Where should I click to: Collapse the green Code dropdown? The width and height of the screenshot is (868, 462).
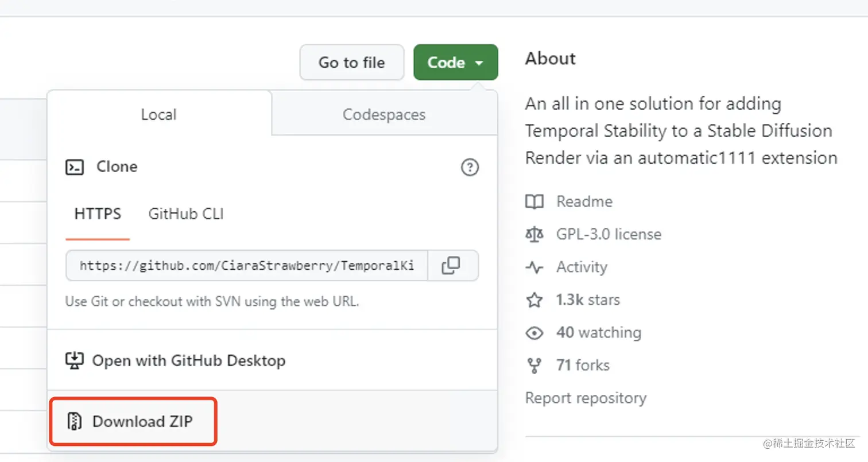click(x=456, y=63)
